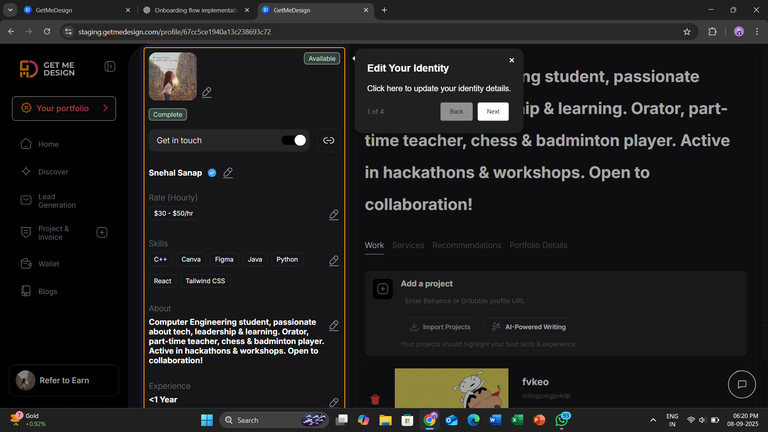Delete the fvkeo project with the trash icon
The image size is (768, 432).
375,400
